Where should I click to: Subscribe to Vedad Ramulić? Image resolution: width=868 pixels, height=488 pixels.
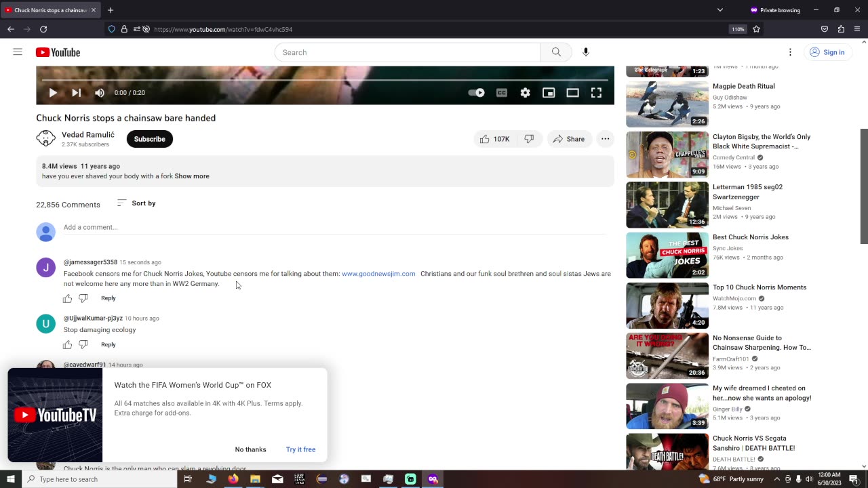click(149, 139)
